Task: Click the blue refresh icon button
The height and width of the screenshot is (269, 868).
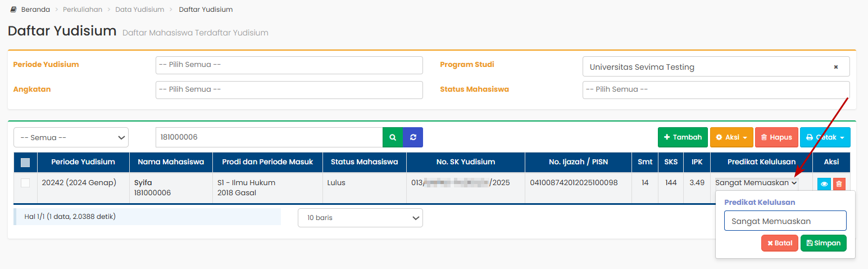Action: [x=413, y=137]
